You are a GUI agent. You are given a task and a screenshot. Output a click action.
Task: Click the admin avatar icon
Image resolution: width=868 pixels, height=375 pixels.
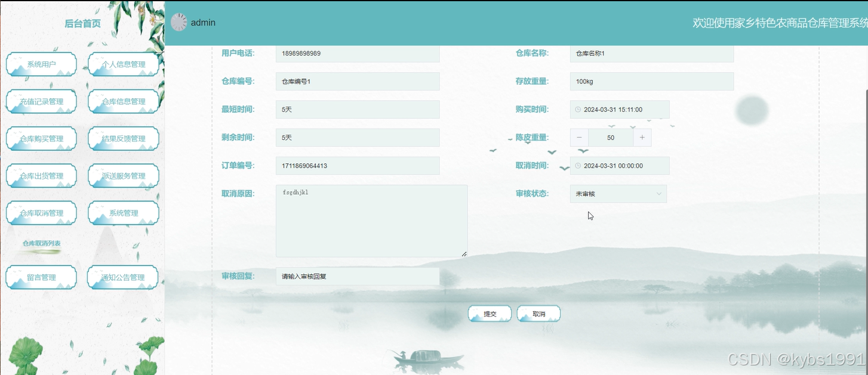[x=179, y=22]
